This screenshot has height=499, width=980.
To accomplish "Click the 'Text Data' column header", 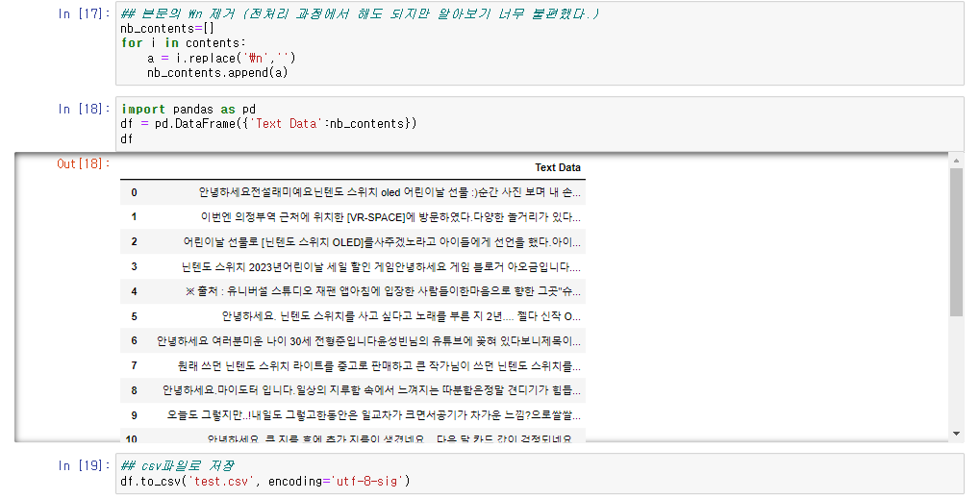I will click(x=558, y=167).
